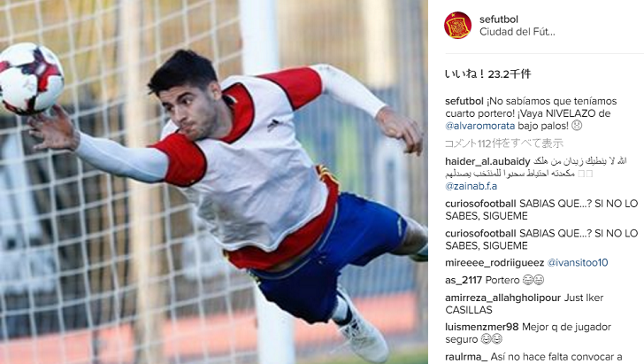Open raulrma_ commenter profile
644x364 pixels.
coord(466,357)
